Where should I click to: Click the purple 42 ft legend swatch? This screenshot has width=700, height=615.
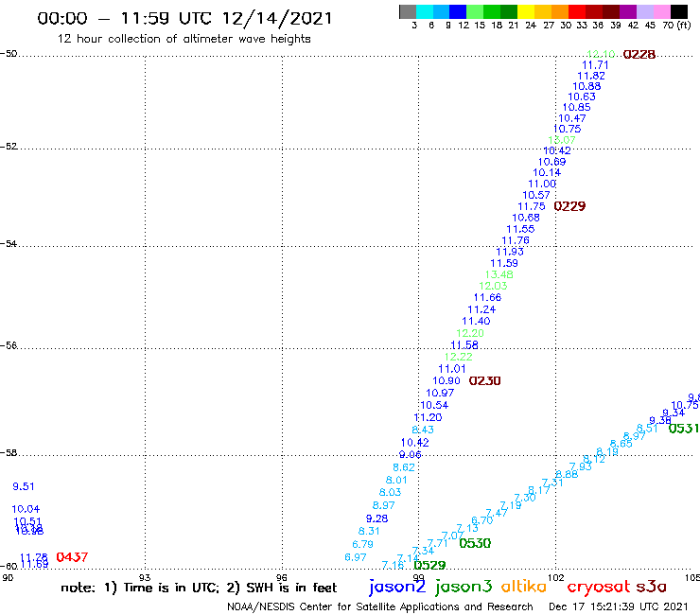click(x=628, y=11)
